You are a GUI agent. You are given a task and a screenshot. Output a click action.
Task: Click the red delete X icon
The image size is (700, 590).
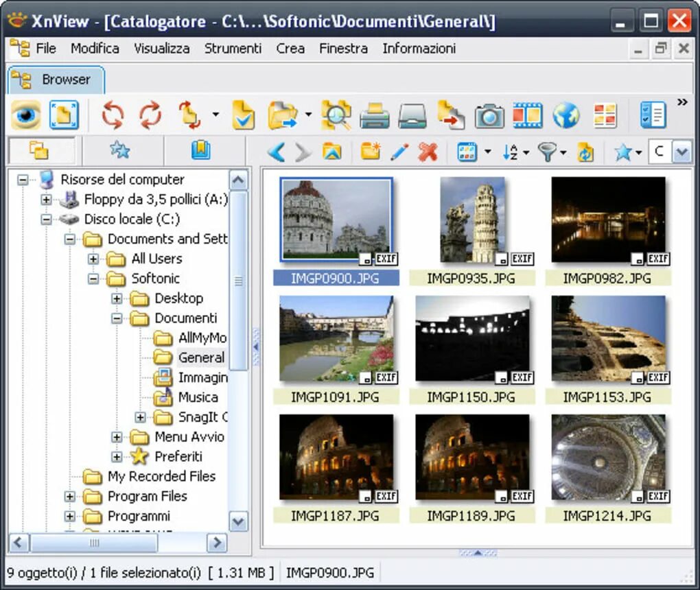(x=428, y=152)
